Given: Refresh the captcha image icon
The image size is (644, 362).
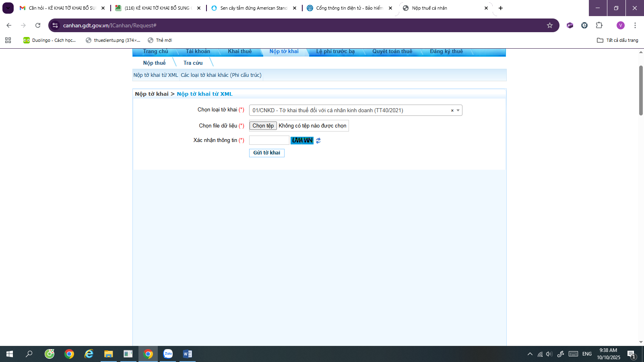Looking at the screenshot, I should (318, 140).
